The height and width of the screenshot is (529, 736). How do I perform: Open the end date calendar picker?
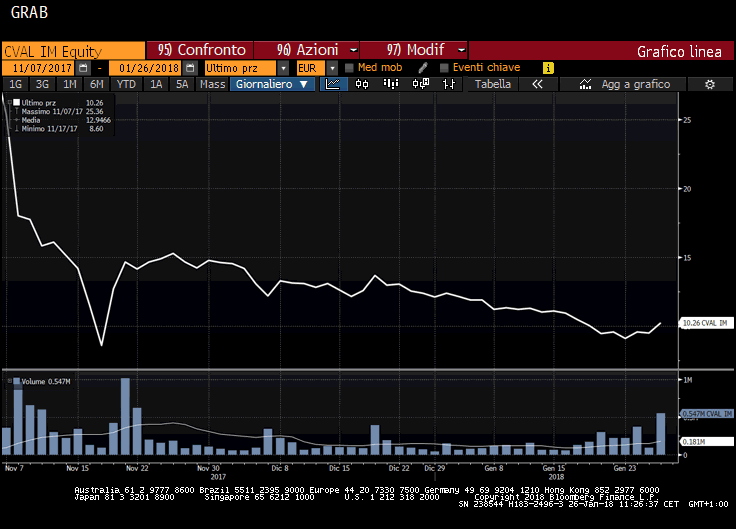190,68
